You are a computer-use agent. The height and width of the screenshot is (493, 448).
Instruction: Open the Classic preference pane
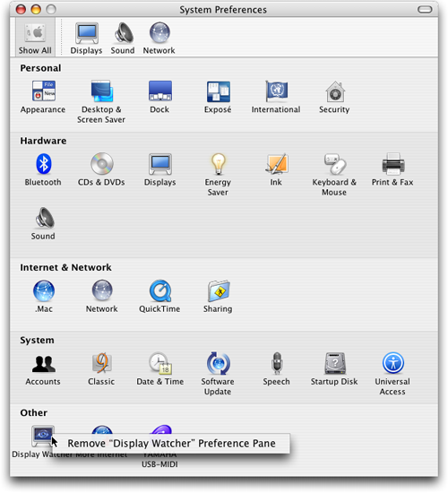click(x=101, y=368)
